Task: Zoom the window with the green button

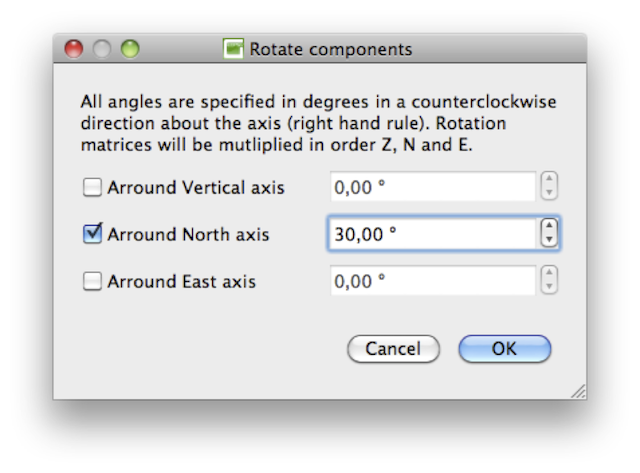Action: point(130,48)
